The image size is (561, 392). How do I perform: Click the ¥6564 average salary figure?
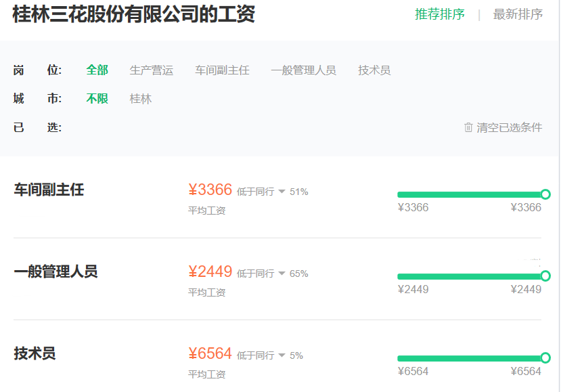[x=210, y=353]
